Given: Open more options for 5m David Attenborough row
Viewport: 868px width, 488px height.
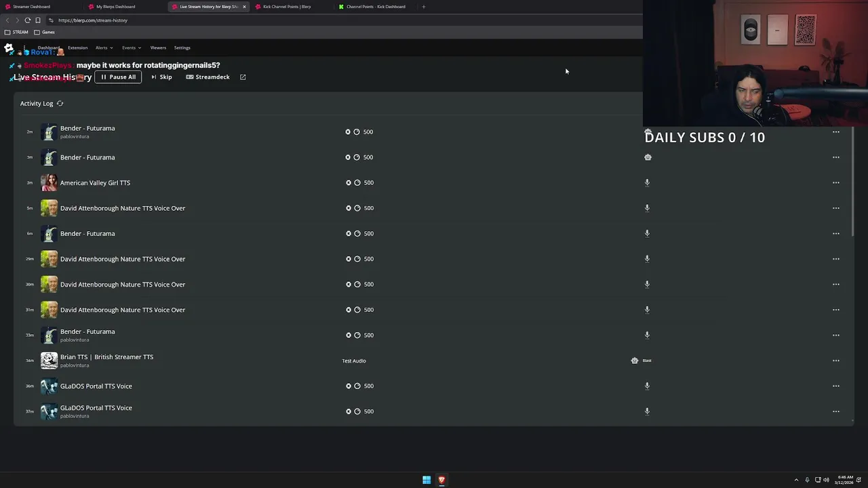Looking at the screenshot, I should click(x=836, y=208).
